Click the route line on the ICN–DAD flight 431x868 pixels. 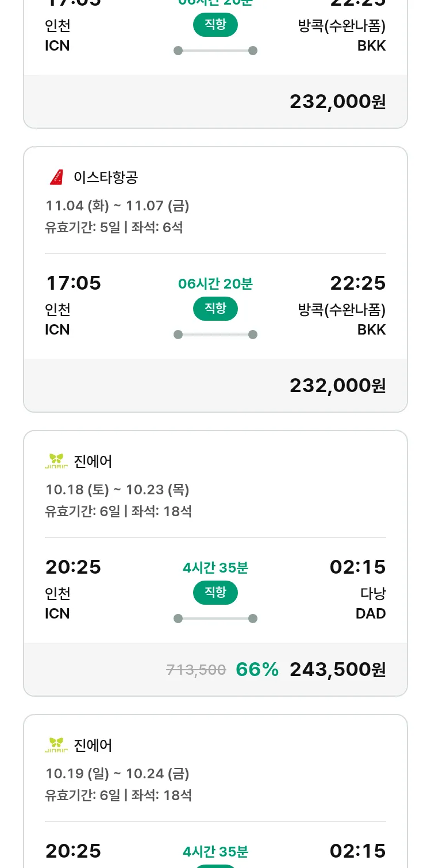215,619
